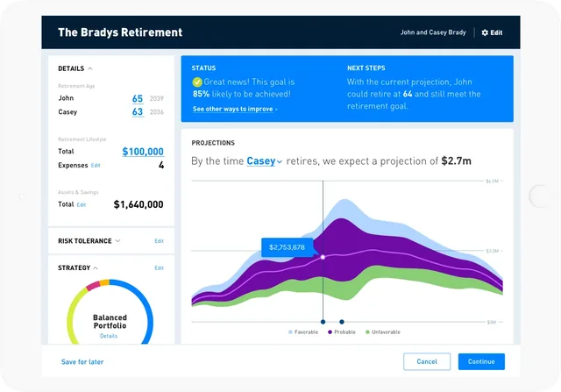
Task: Click the pink segment of portfolio donut
Action: [x=93, y=286]
